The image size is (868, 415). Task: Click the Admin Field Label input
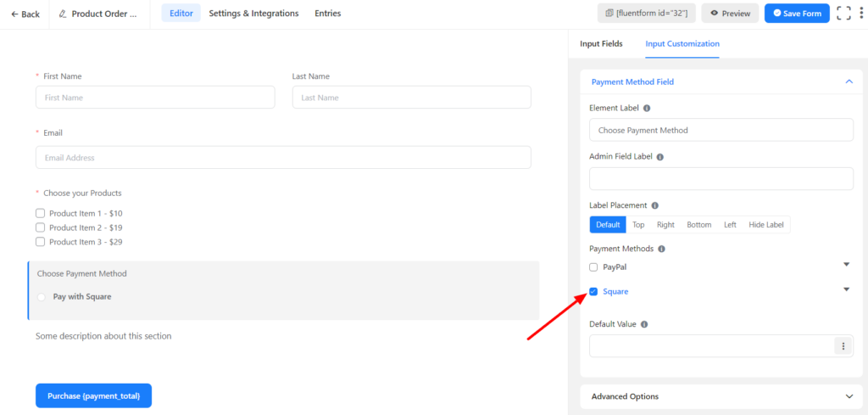721,178
